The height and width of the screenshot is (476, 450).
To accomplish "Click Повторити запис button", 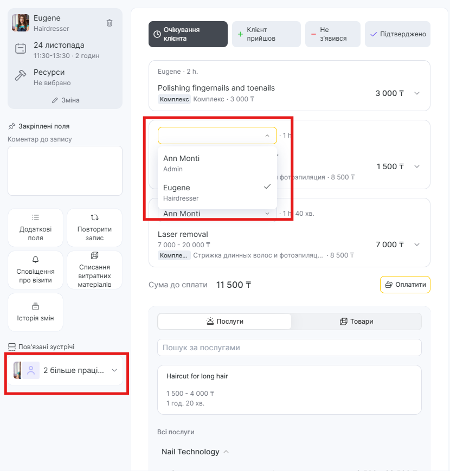I will (94, 228).
